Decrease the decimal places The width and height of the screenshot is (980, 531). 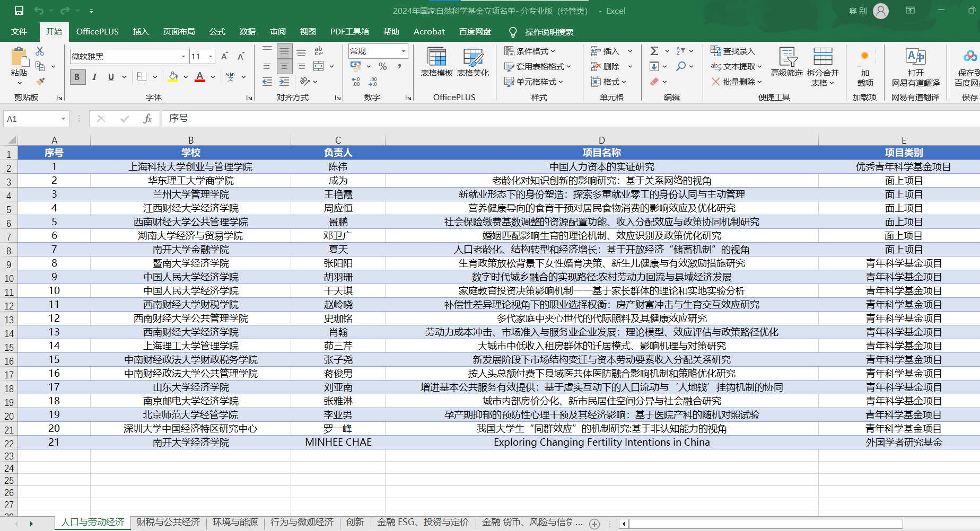click(373, 82)
